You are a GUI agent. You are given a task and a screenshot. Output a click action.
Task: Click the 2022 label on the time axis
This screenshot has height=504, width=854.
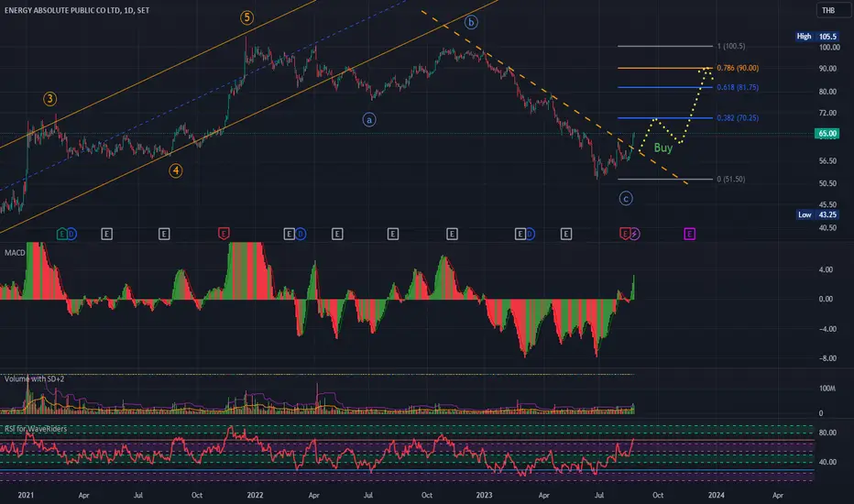coord(255,495)
